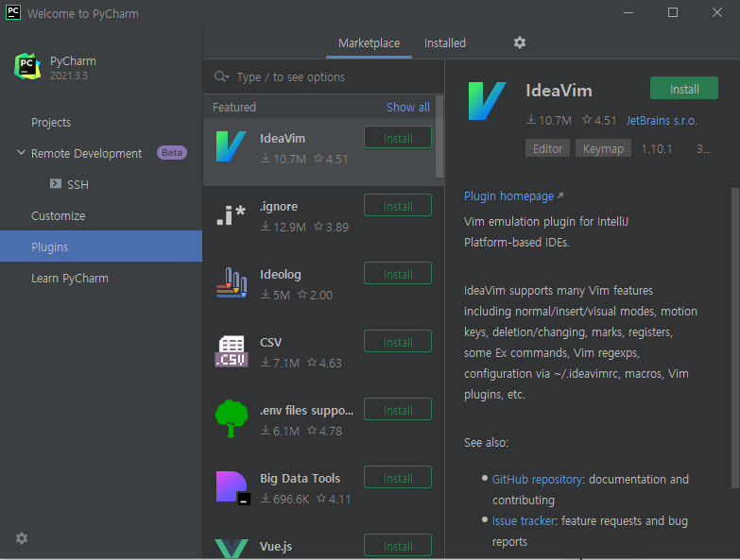Switch to the Marketplace tab

click(x=370, y=42)
